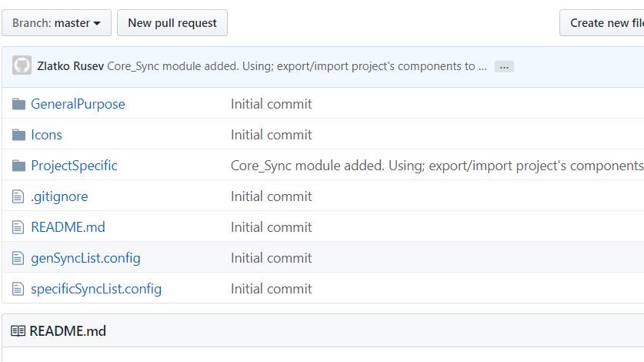The width and height of the screenshot is (644, 362).
Task: Click the .gitignore file icon
Action: pos(18,196)
